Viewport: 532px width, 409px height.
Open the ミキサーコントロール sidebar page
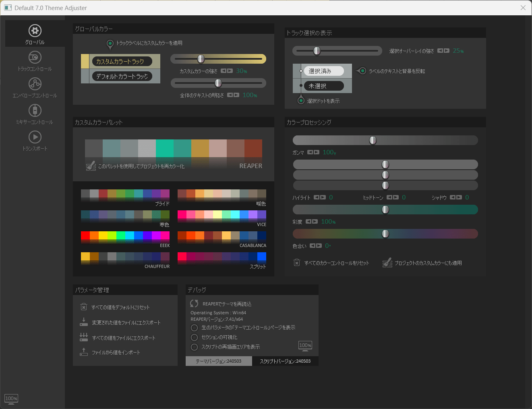(35, 114)
